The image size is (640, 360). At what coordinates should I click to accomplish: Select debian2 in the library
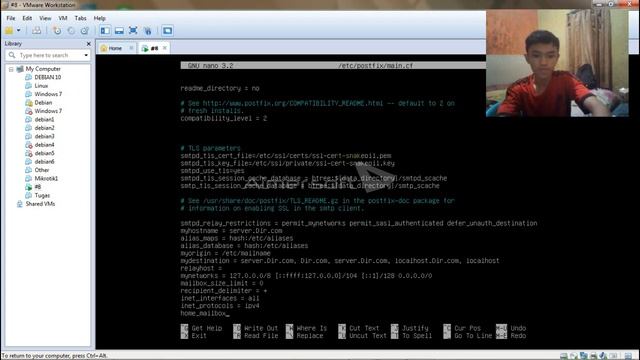(44, 128)
